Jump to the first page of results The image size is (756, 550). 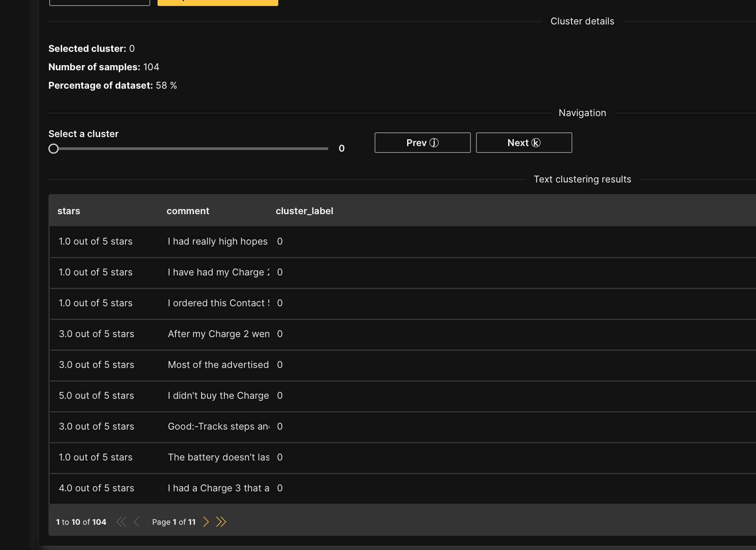pyautogui.click(x=121, y=522)
